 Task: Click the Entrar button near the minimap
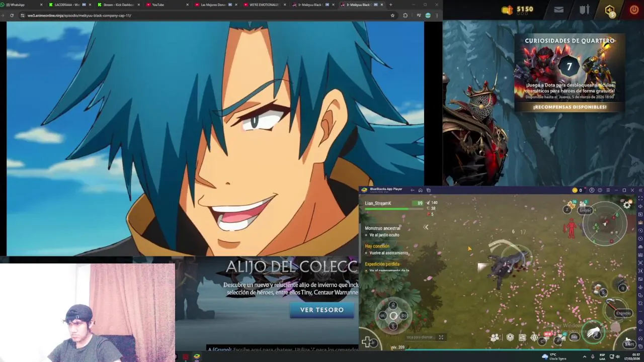click(x=585, y=210)
